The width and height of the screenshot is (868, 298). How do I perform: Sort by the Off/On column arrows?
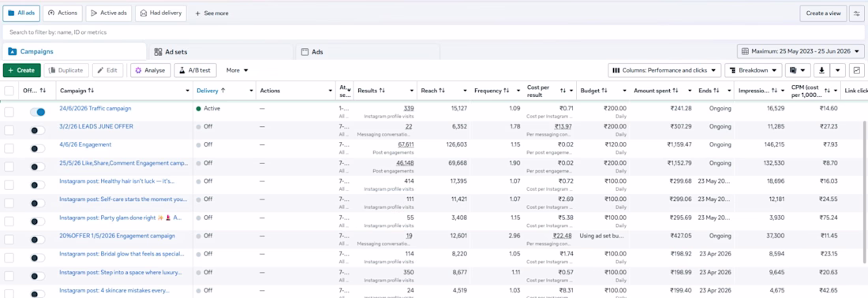tap(43, 90)
